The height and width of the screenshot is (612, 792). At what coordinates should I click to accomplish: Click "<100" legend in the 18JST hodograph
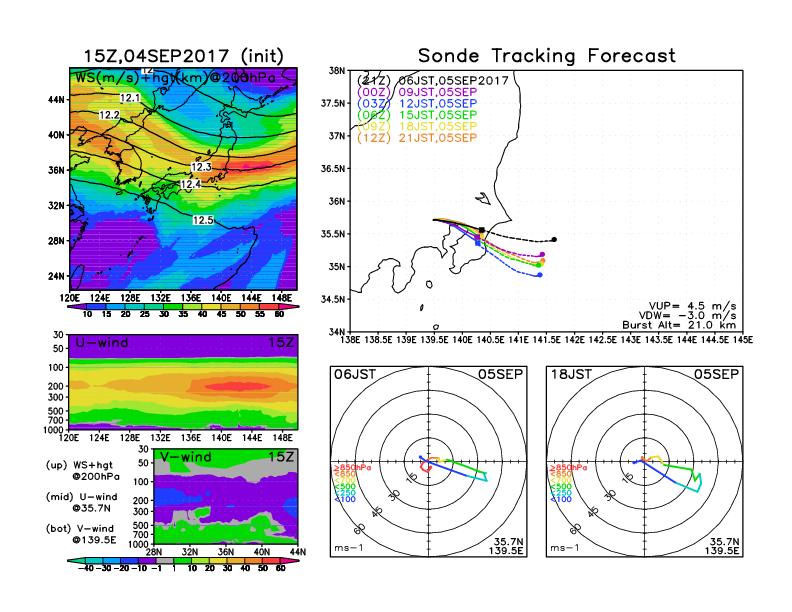click(561, 499)
